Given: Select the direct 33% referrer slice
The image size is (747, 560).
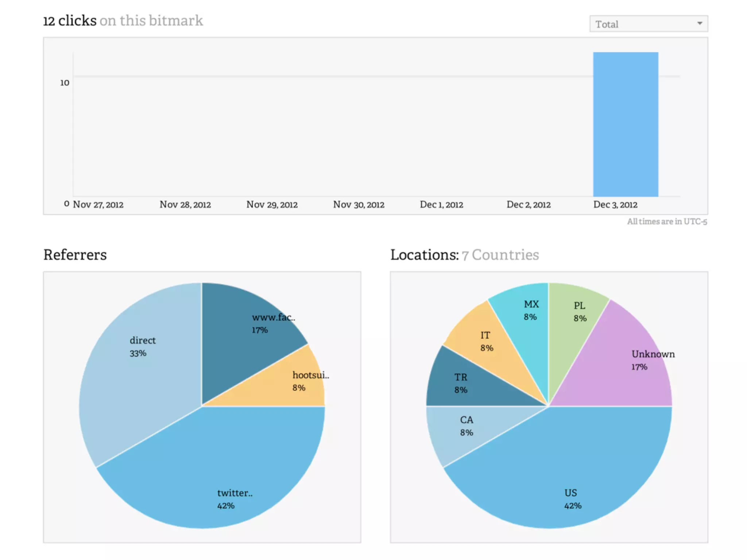Looking at the screenshot, I should point(146,365).
